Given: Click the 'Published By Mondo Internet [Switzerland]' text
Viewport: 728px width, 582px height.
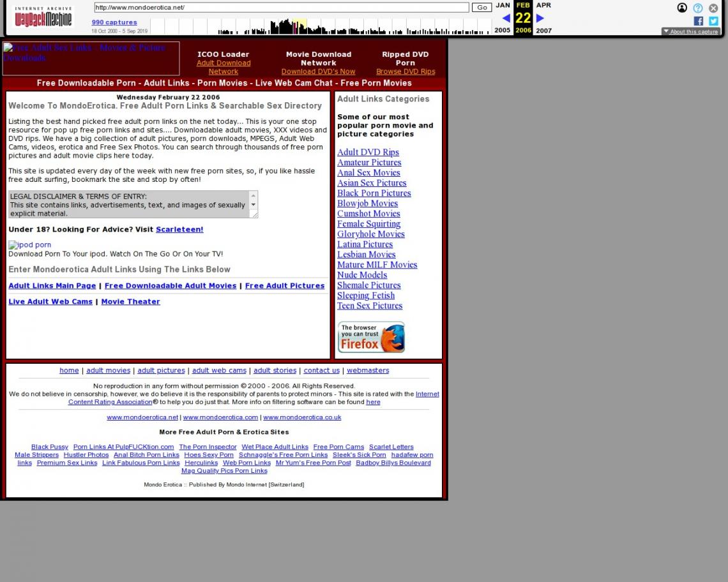Looking at the screenshot, I should 246,484.
